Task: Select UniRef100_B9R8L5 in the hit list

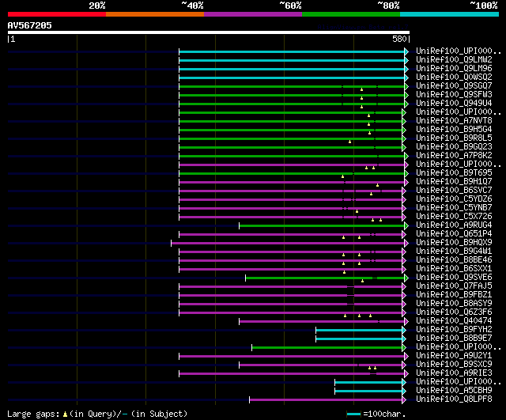Action: coord(454,138)
